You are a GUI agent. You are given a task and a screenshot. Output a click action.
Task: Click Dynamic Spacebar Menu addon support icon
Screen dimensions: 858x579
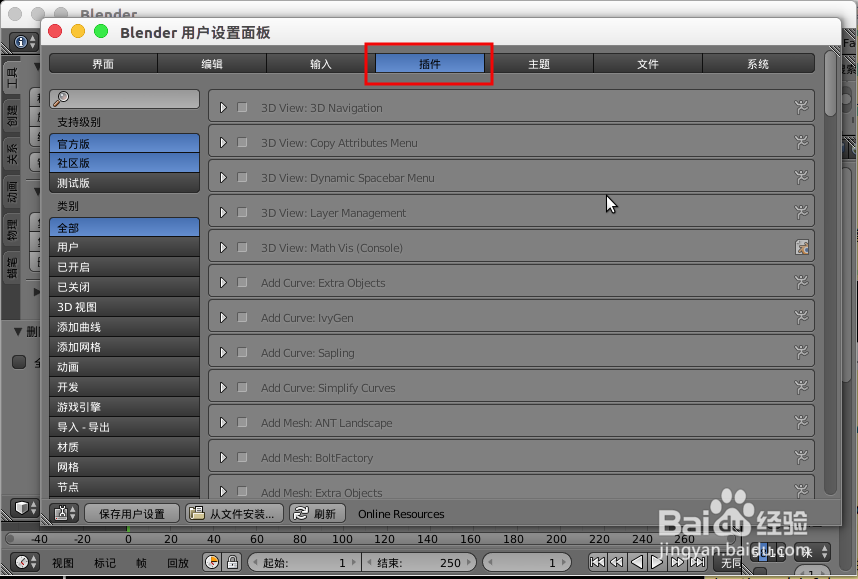pyautogui.click(x=801, y=177)
